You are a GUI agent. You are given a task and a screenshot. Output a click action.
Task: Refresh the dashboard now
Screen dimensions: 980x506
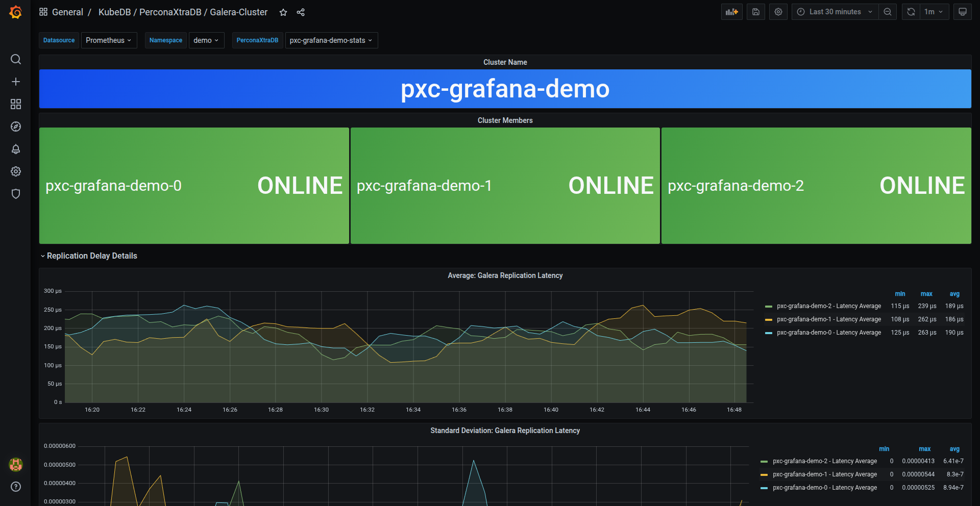point(911,12)
